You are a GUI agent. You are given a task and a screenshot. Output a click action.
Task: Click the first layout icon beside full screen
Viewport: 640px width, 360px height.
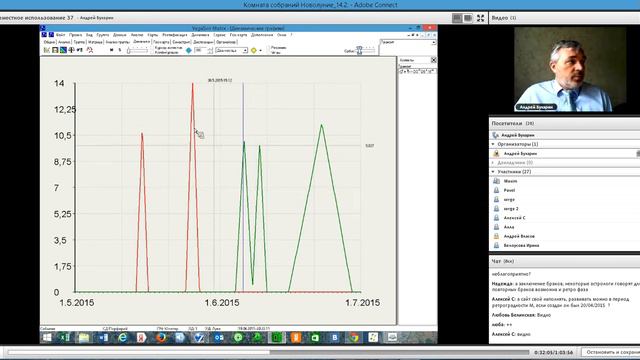coord(457,18)
